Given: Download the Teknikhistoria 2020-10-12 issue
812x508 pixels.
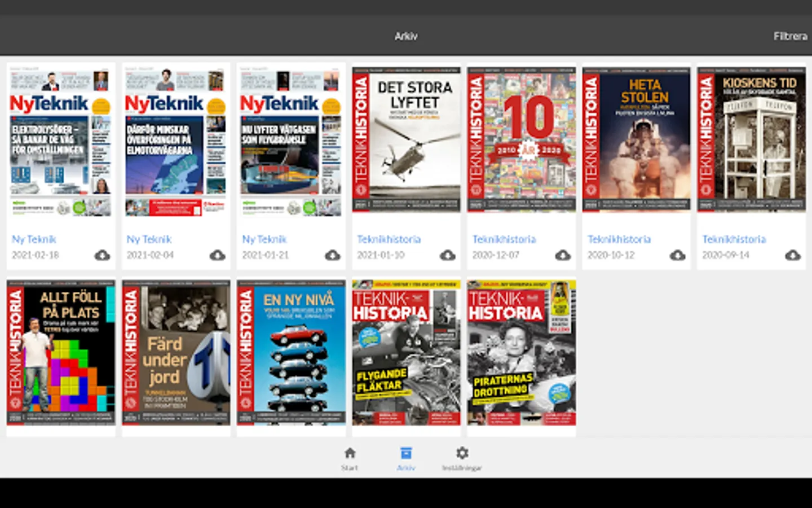Looking at the screenshot, I should coord(678,255).
